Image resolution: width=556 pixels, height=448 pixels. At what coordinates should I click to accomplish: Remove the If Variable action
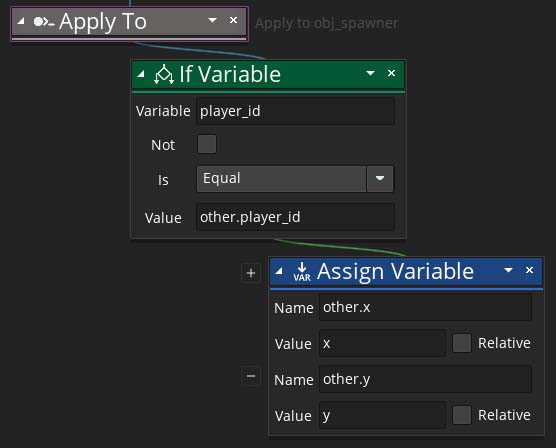point(391,73)
